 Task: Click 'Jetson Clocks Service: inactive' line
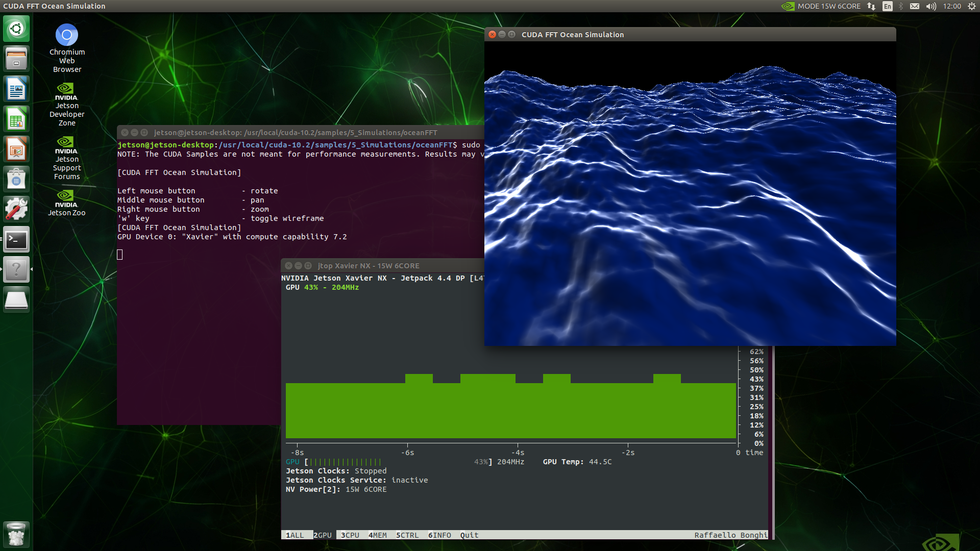pos(357,480)
